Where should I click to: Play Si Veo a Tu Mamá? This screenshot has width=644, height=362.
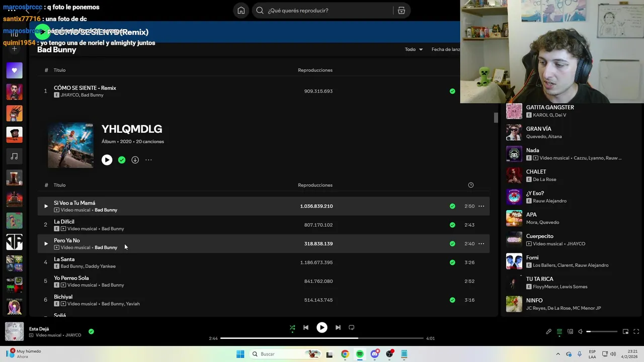coord(46,206)
